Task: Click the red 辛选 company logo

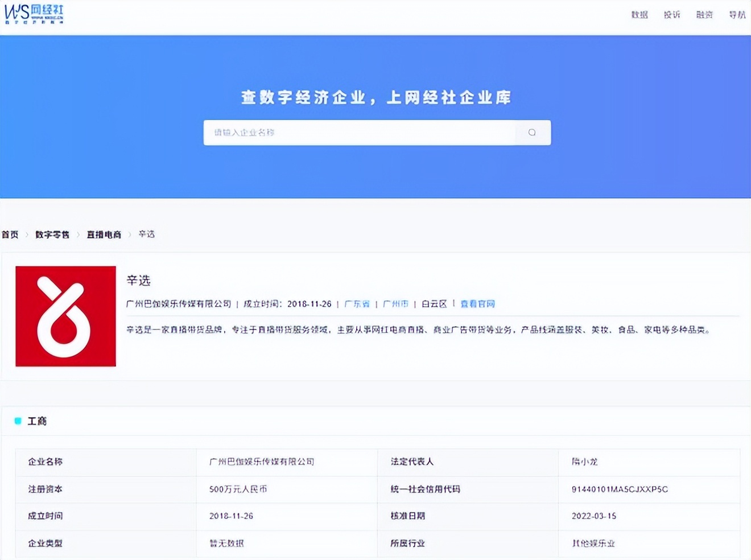Action: 66,316
